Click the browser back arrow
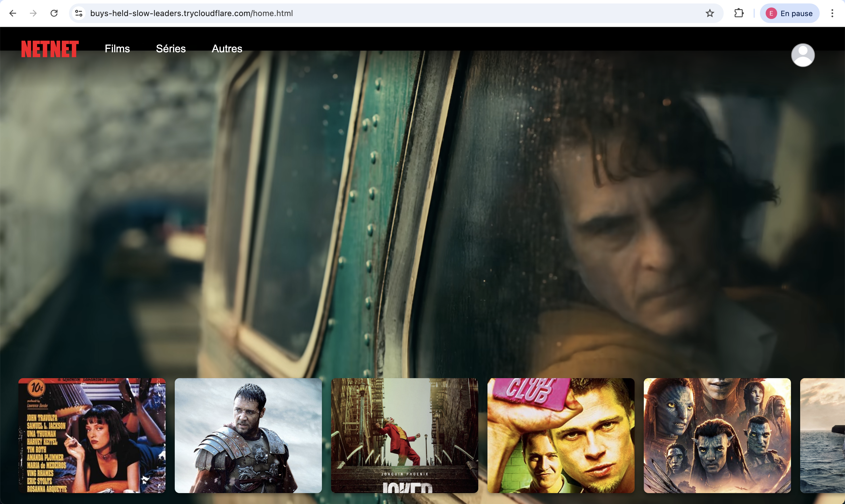Viewport: 845px width, 504px height. (13, 13)
